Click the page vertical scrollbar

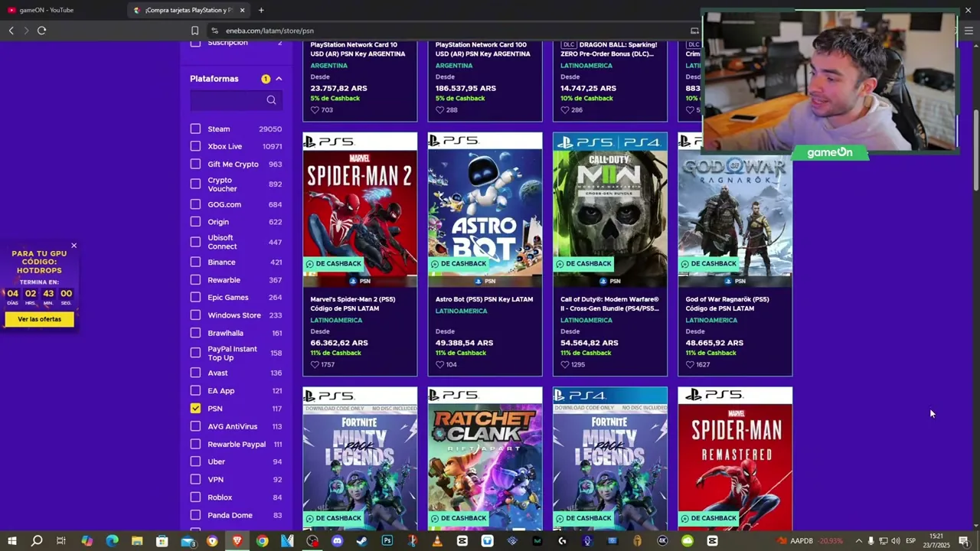[x=975, y=149]
